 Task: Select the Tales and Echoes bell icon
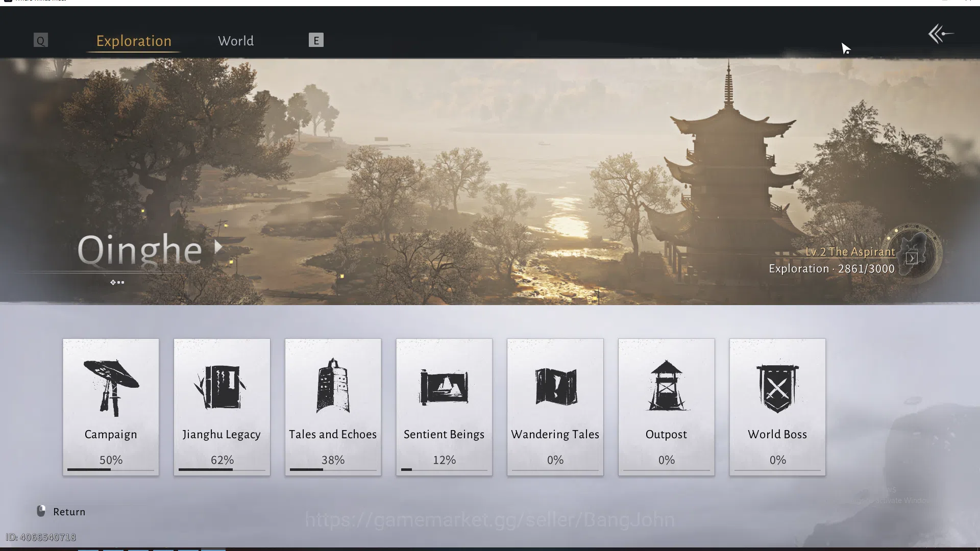coord(333,385)
